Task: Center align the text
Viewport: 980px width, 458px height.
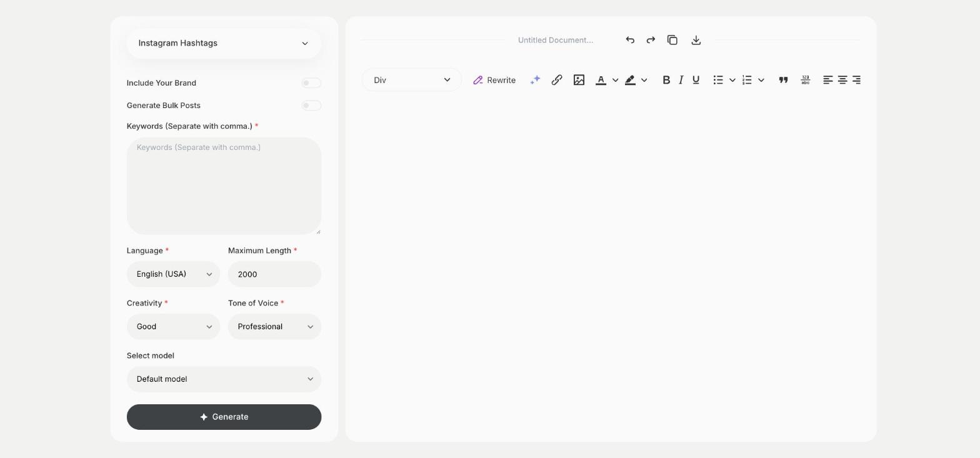Action: point(842,80)
